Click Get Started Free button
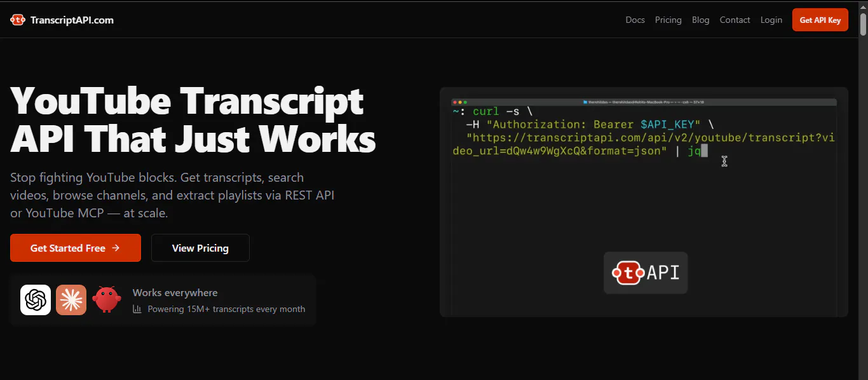 tap(76, 248)
